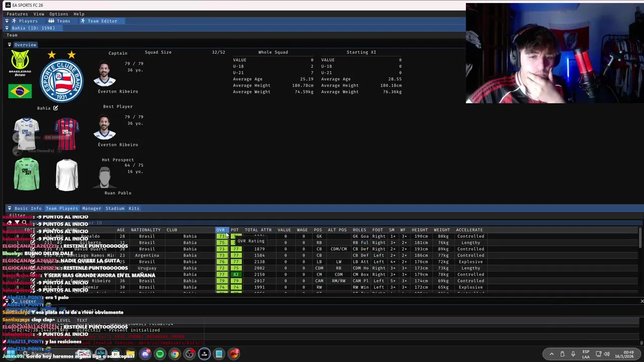Switch to the Basic Info tab
This screenshot has height=362, width=644.
[28, 208]
